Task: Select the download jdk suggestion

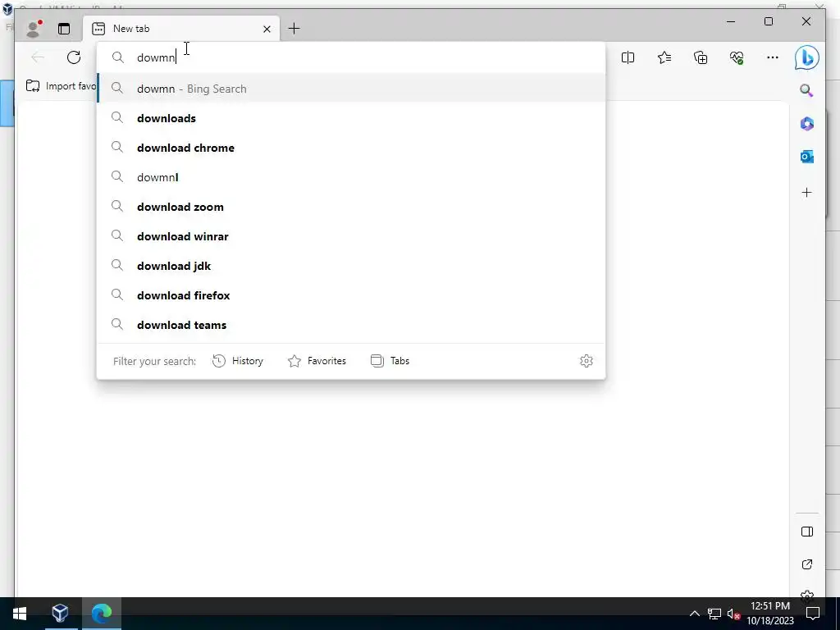Action: [351, 266]
